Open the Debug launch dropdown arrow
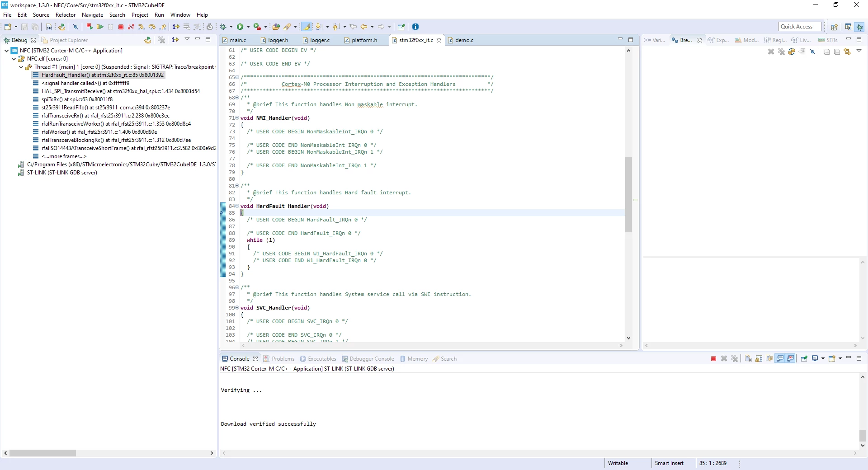This screenshot has height=470, width=868. pos(231,27)
